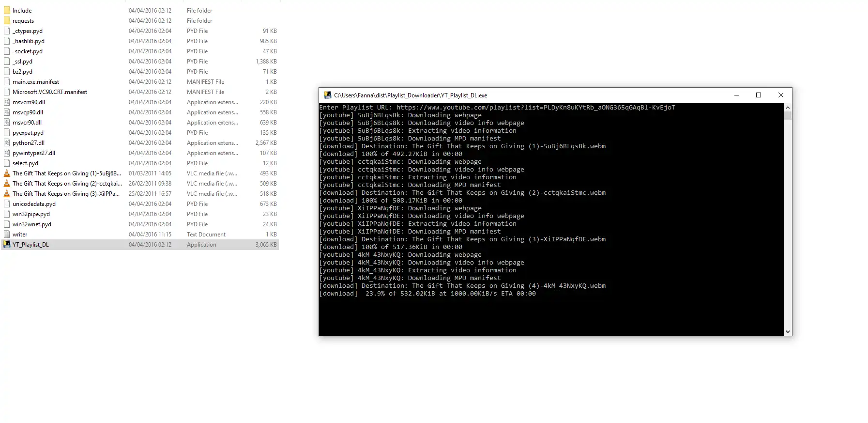Select file name "_hashlib.pyd"
This screenshot has width=868, height=423.
[x=29, y=41]
